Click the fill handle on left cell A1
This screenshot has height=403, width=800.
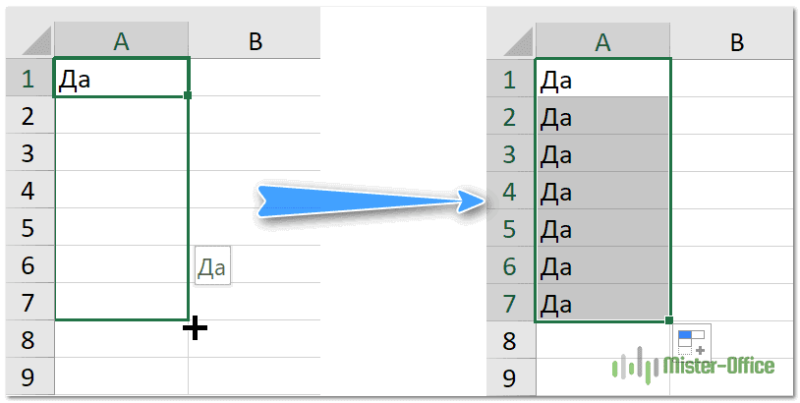click(x=188, y=95)
